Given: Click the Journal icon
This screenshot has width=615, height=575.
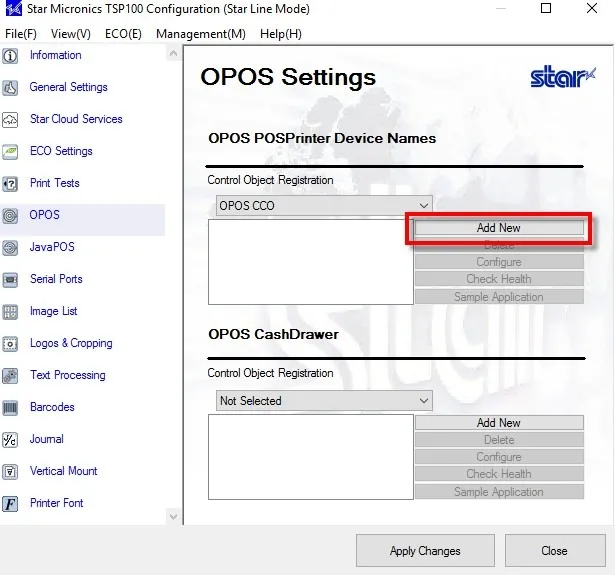Looking at the screenshot, I should pos(10,440).
